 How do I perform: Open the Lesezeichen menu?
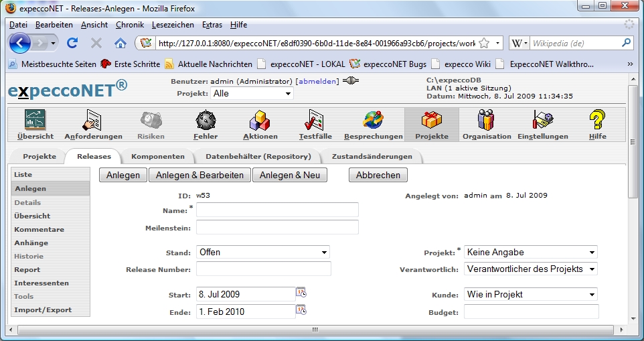click(x=173, y=25)
